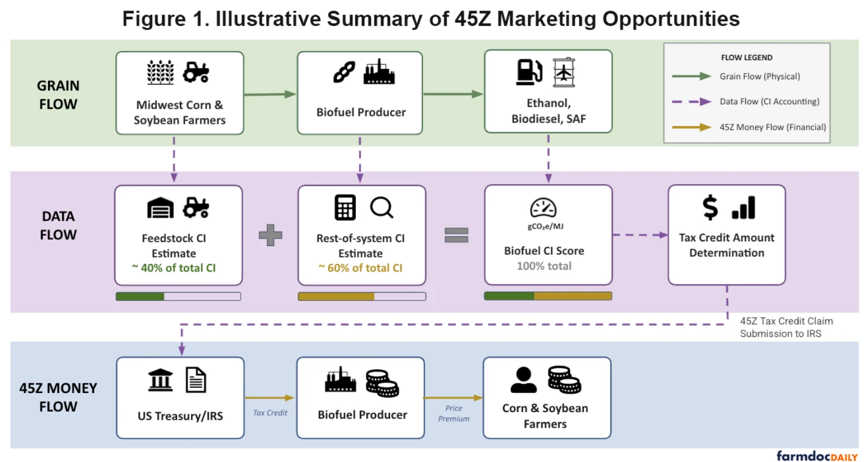
Task: Click the calculator icon in Rest-of-system CI box
Action: click(x=345, y=207)
